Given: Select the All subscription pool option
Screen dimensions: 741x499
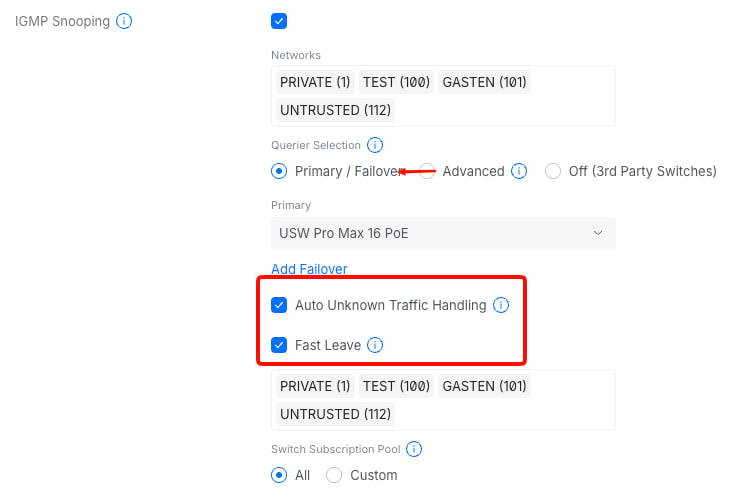Looking at the screenshot, I should pos(279,475).
